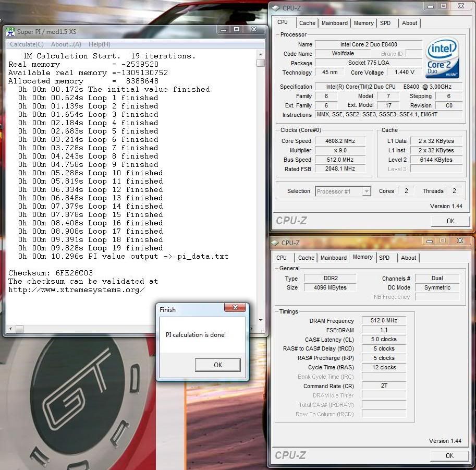The height and width of the screenshot is (470, 476).
Task: Click OK in the top CPU-Z window
Action: click(x=450, y=221)
